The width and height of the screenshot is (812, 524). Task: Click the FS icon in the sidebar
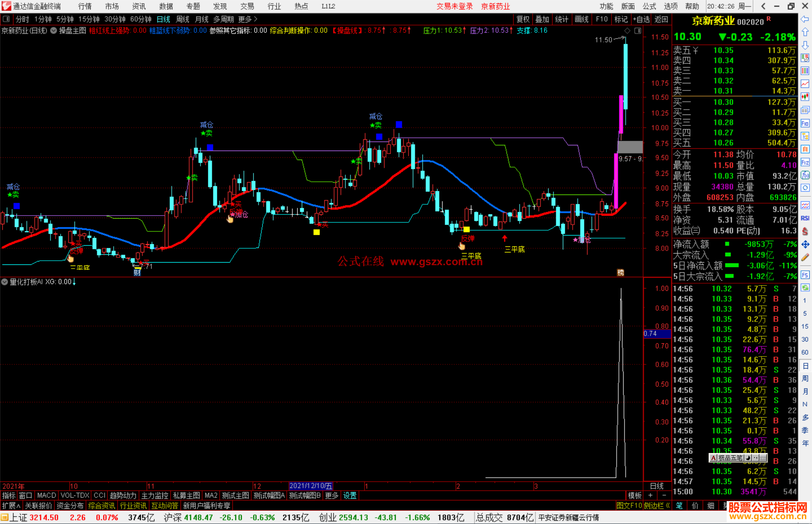(805, 275)
